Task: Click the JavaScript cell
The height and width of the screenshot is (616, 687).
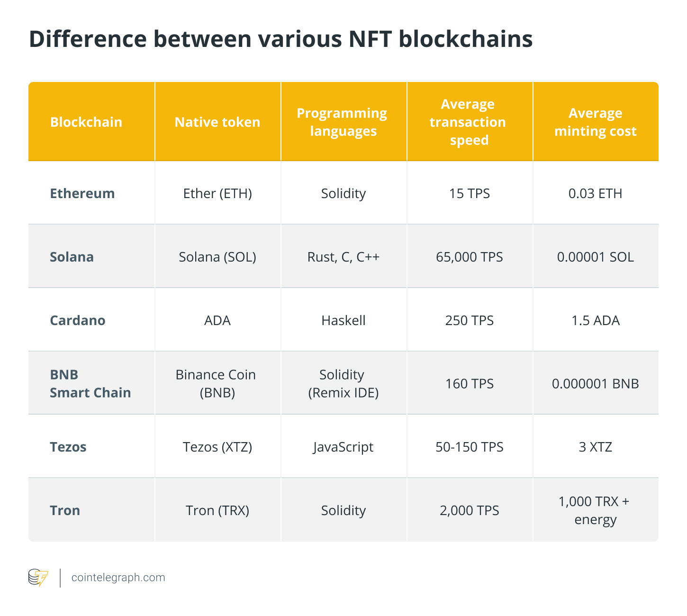Action: (343, 447)
